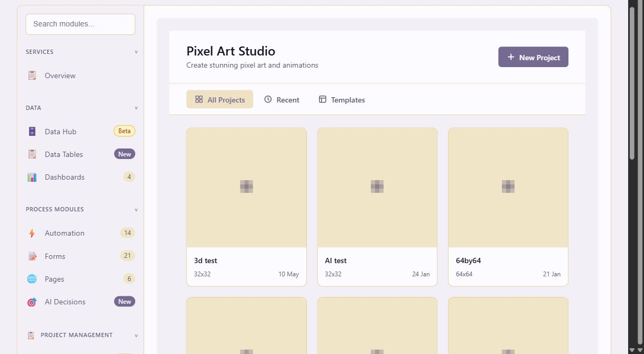The width and height of the screenshot is (644, 354).
Task: Click the 32x32 size under 3d test
Action: tap(202, 274)
